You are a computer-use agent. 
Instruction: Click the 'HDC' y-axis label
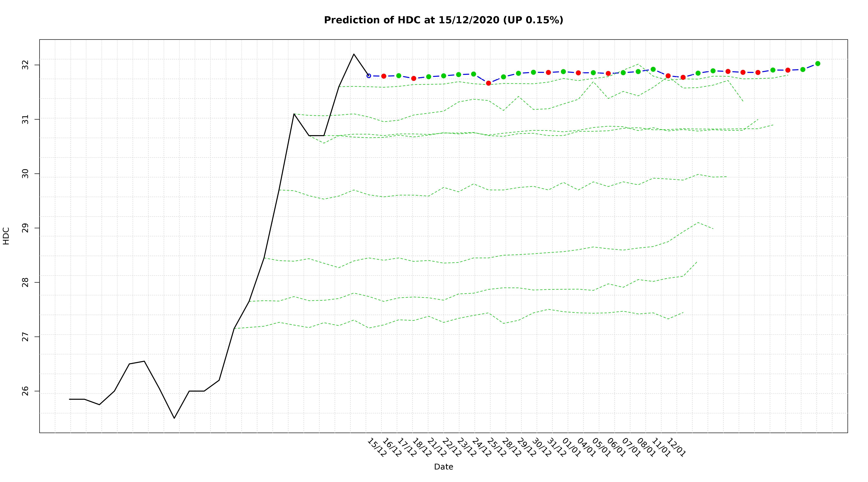pyautogui.click(x=6, y=236)
